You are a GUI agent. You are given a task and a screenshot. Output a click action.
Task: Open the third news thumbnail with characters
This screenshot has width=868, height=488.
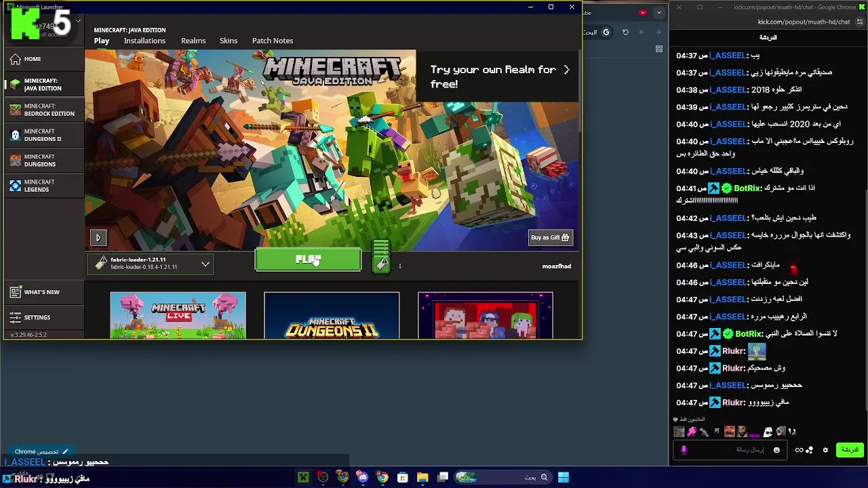(486, 315)
